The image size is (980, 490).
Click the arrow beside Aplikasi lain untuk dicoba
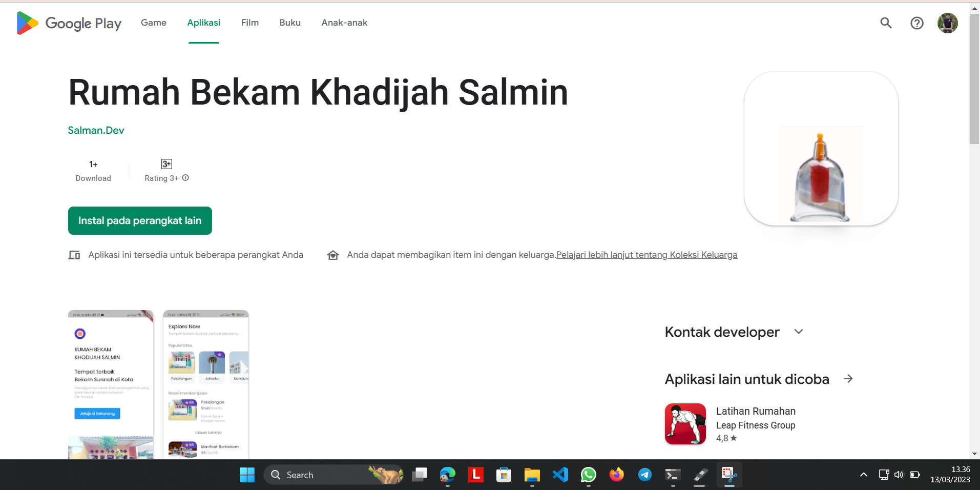coord(849,379)
